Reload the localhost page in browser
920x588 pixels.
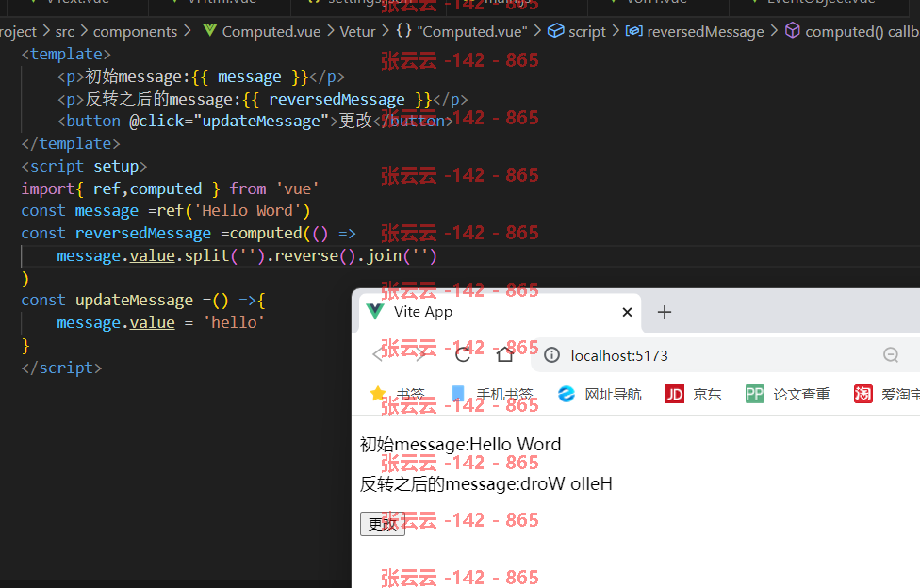tap(463, 354)
